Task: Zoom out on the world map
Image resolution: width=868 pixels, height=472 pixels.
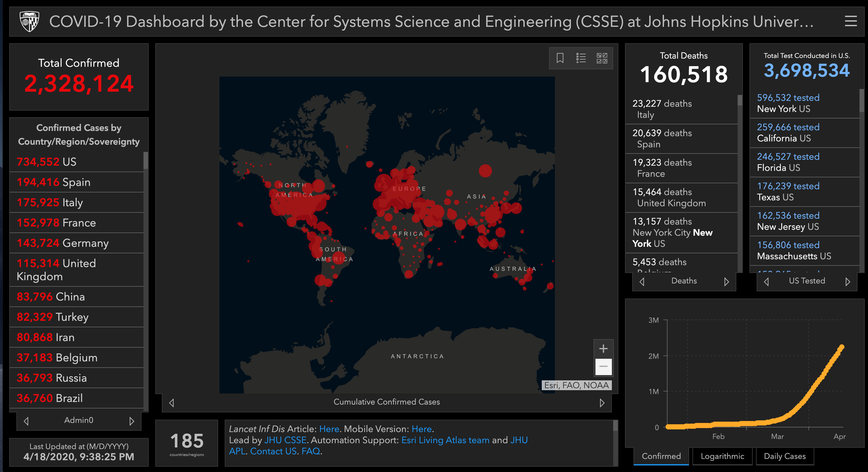Action: [x=603, y=367]
